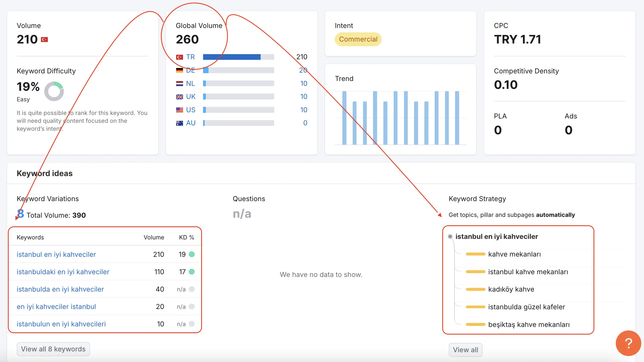Image resolution: width=644 pixels, height=362 pixels.
Task: Click the AU volume value 0
Action: pyautogui.click(x=305, y=123)
